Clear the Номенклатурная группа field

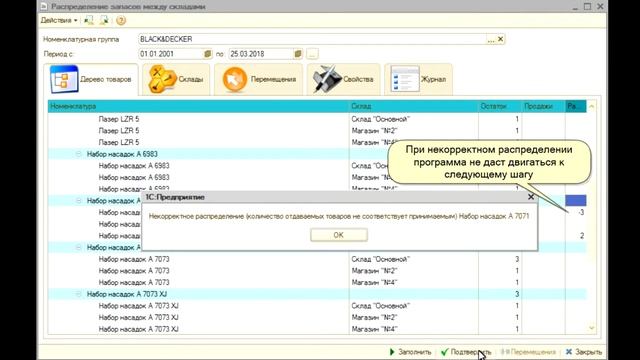tap(500, 39)
